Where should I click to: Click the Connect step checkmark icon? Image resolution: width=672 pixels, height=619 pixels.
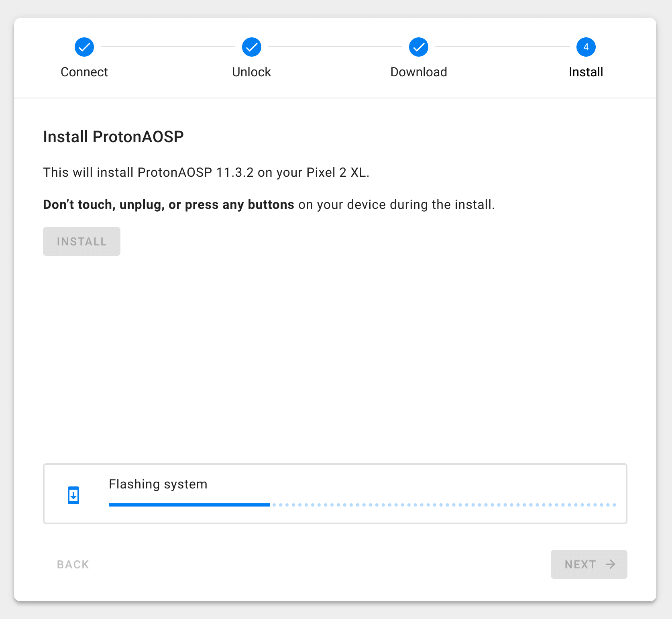coord(84,47)
